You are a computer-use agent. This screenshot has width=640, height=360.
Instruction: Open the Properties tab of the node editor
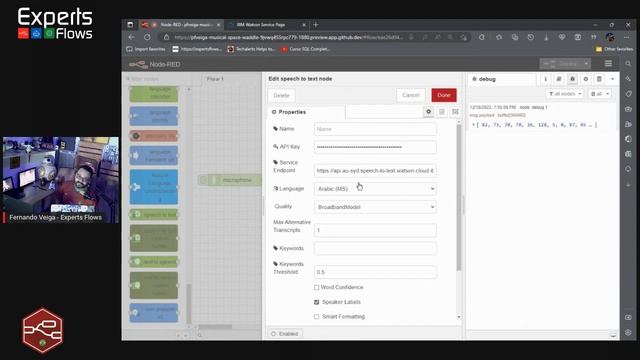point(306,112)
